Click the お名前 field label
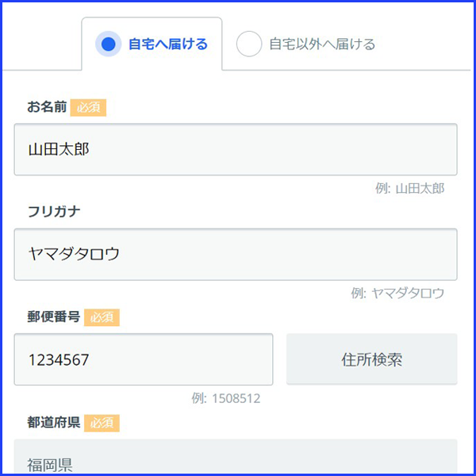476x476 pixels. click(x=47, y=107)
